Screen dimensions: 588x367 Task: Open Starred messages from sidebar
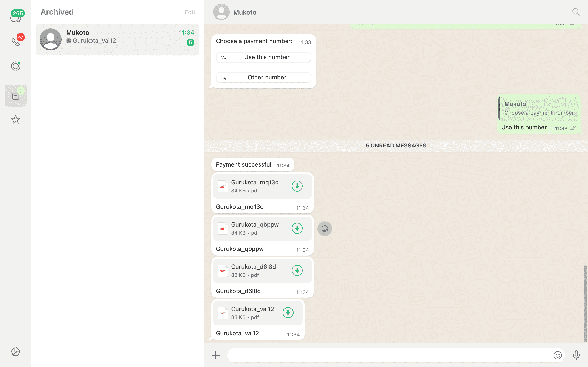(16, 120)
